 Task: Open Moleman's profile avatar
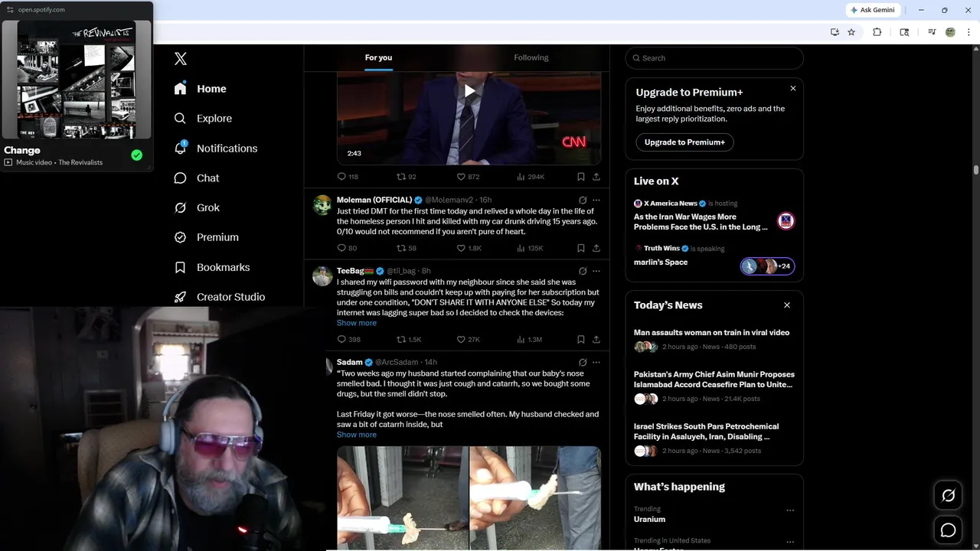pos(322,205)
